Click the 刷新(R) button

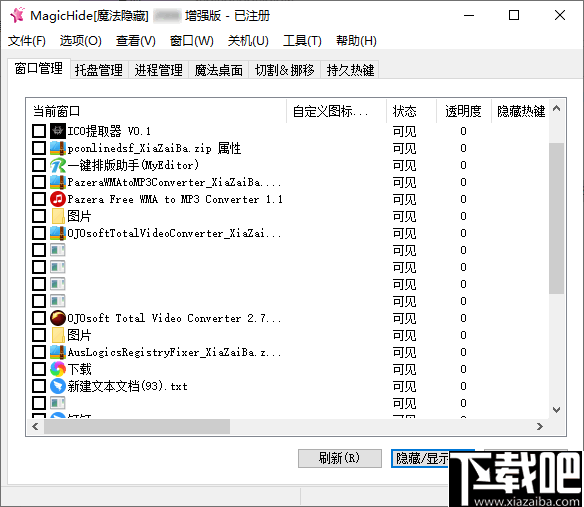[x=340, y=458]
